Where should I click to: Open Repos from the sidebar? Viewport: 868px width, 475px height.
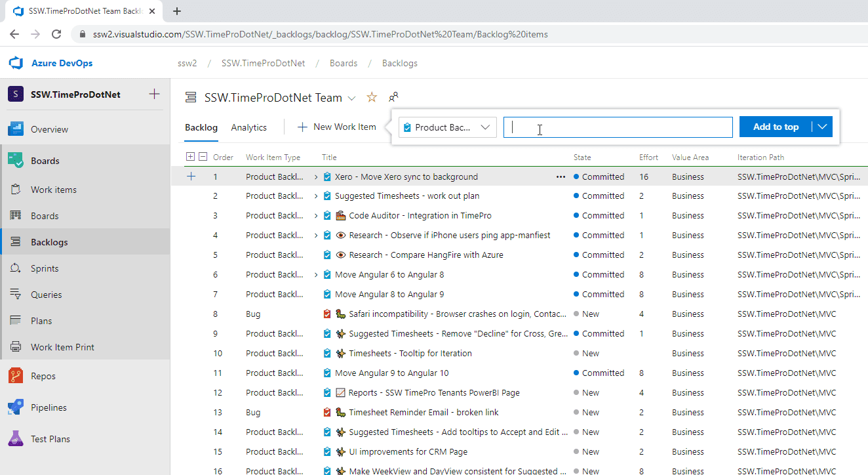pyautogui.click(x=43, y=376)
